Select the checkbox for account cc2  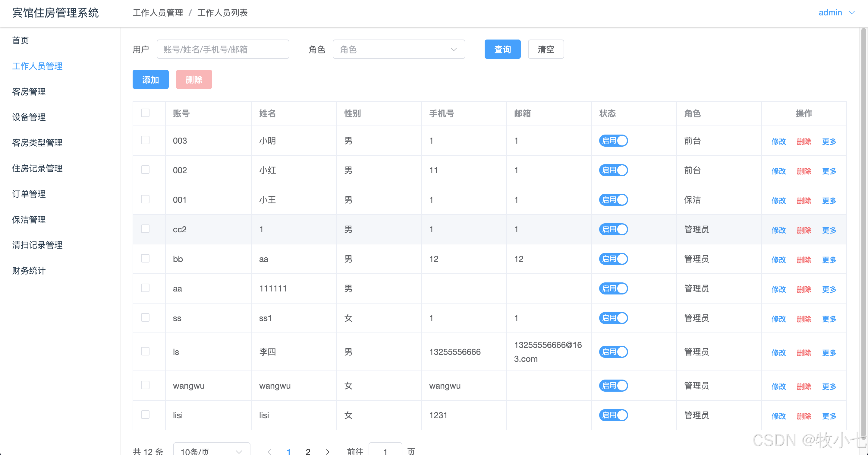(x=145, y=229)
